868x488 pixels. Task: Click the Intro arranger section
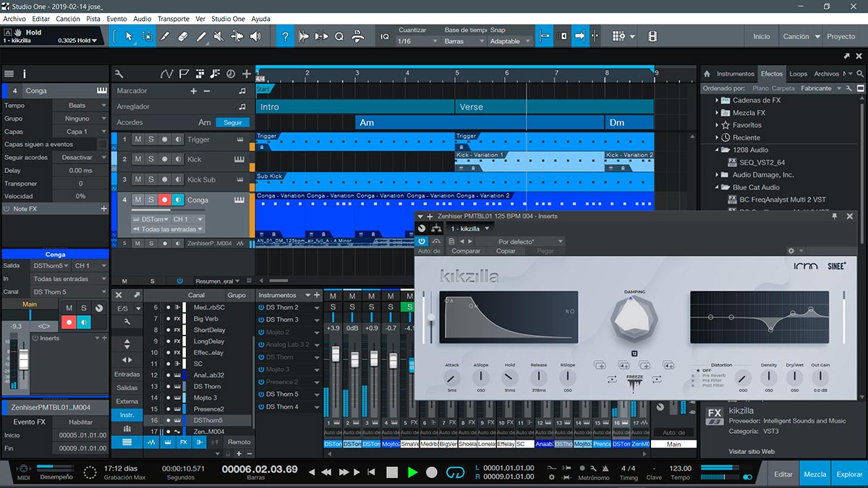click(x=355, y=107)
